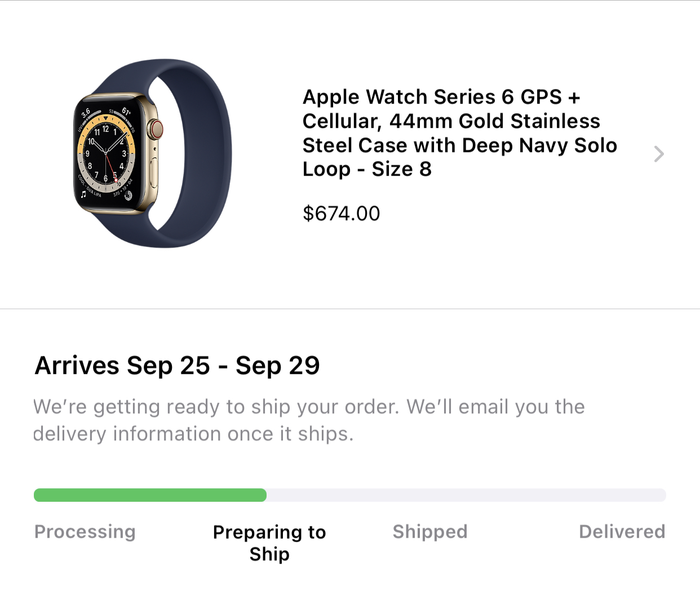This screenshot has height=593, width=700.
Task: Click the analog clock dial on the watch
Action: [106, 153]
